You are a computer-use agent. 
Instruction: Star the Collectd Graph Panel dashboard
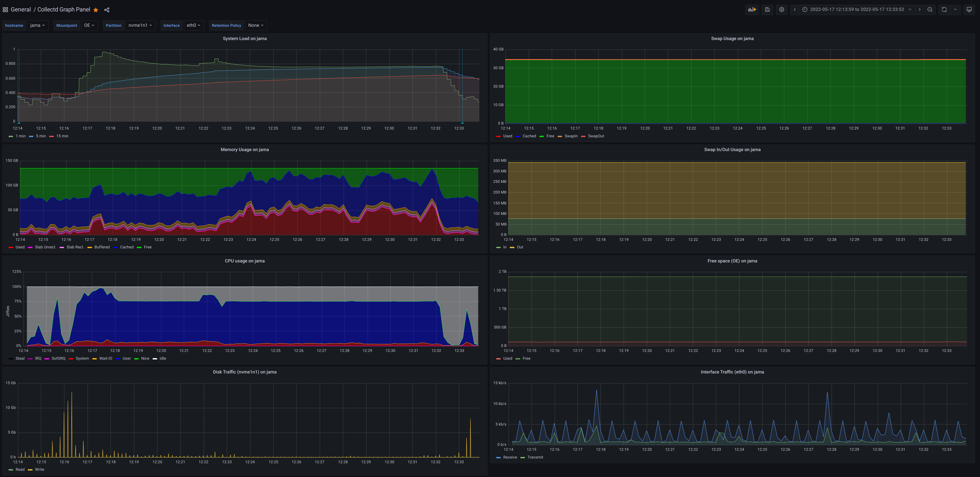(96, 10)
